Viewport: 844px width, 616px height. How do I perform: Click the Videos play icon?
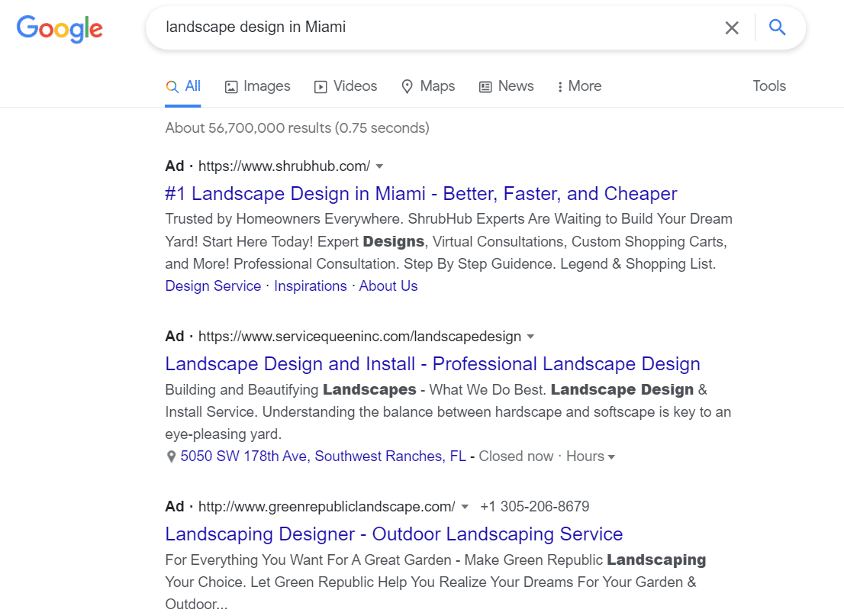pos(321,86)
